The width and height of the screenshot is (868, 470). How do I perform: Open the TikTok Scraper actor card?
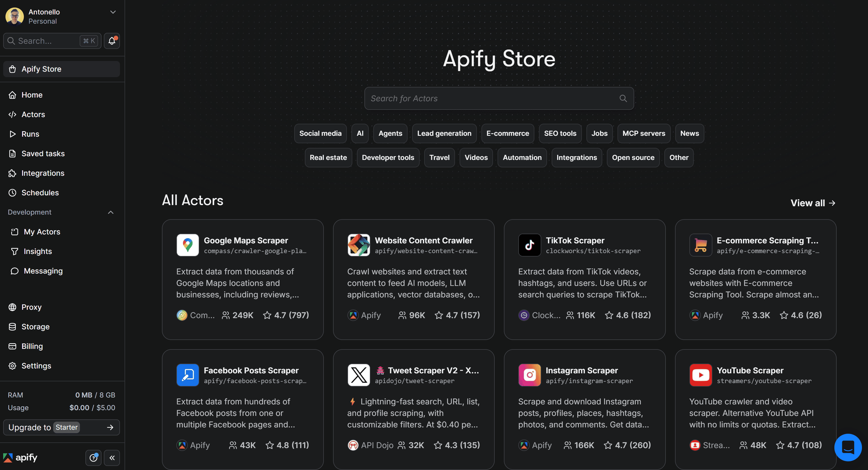point(584,279)
